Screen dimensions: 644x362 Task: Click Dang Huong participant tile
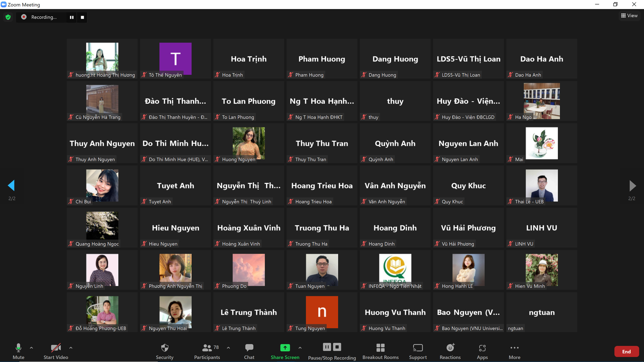tap(395, 59)
